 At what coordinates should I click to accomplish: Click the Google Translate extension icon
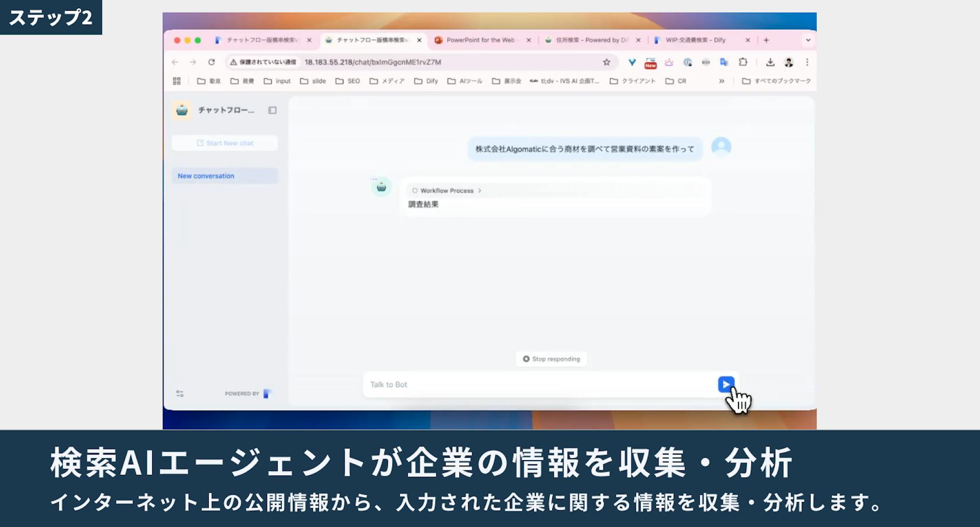click(724, 62)
